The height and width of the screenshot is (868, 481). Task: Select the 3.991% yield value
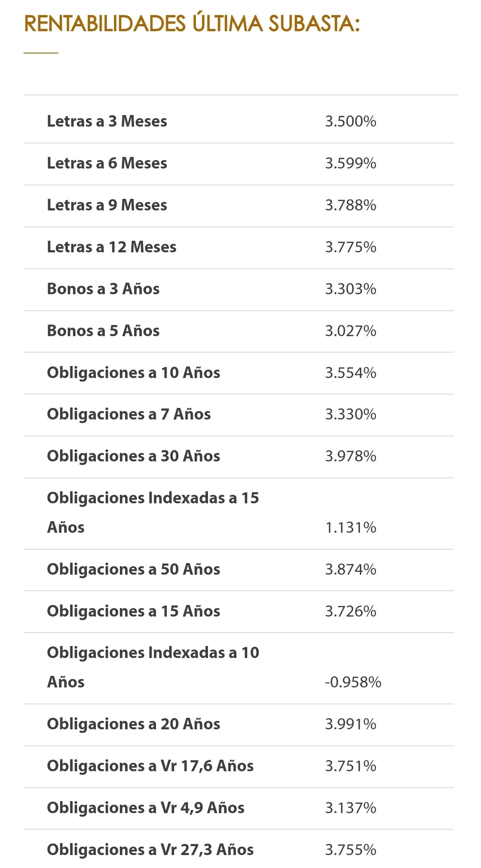pyautogui.click(x=351, y=724)
